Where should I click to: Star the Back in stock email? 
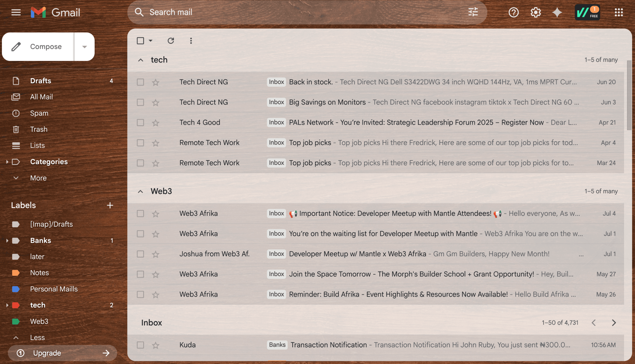156,82
